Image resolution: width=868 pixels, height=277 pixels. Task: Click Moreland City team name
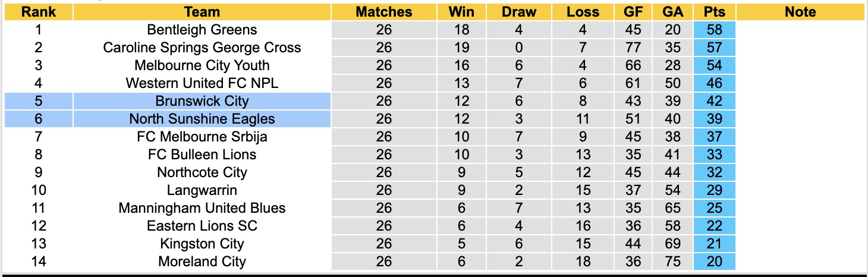[x=202, y=262]
